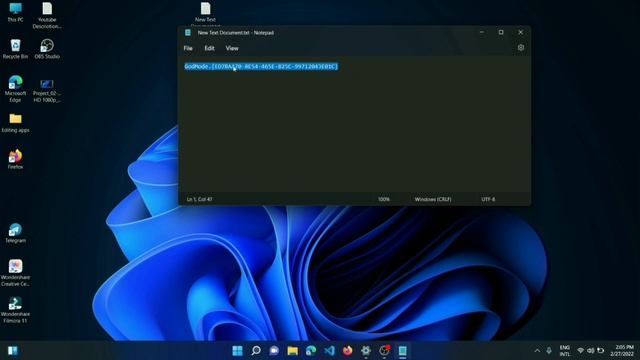Open the volume tray icon
Viewport: 640px width, 360px height.
click(591, 351)
